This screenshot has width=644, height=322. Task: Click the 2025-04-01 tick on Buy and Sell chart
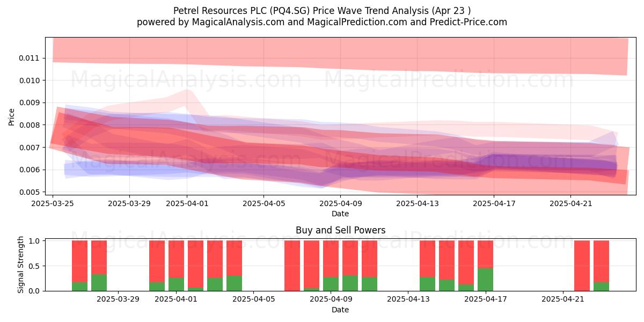click(x=176, y=299)
